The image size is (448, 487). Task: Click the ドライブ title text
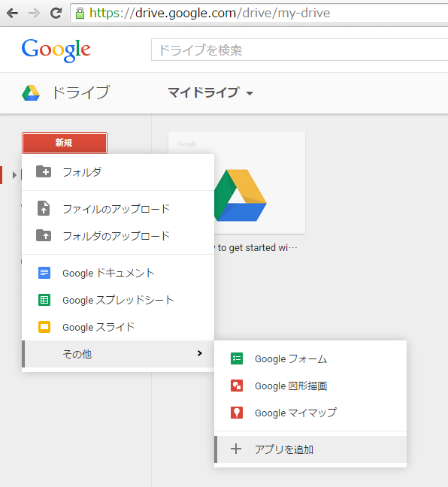(x=81, y=92)
